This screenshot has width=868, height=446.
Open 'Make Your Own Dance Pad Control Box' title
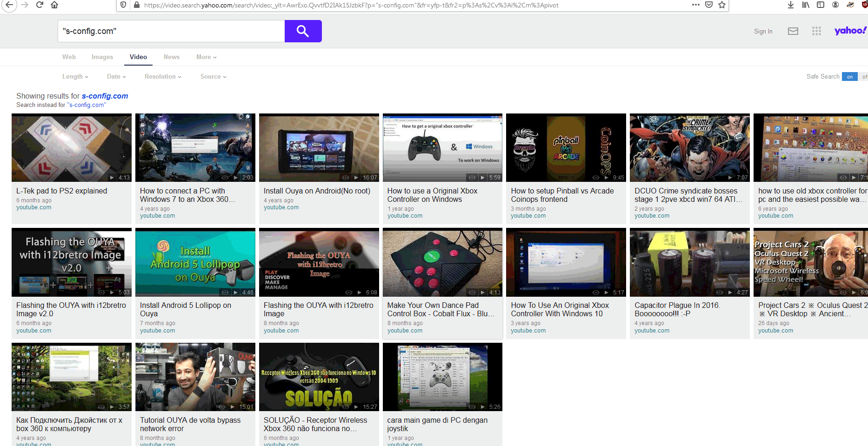coord(441,309)
